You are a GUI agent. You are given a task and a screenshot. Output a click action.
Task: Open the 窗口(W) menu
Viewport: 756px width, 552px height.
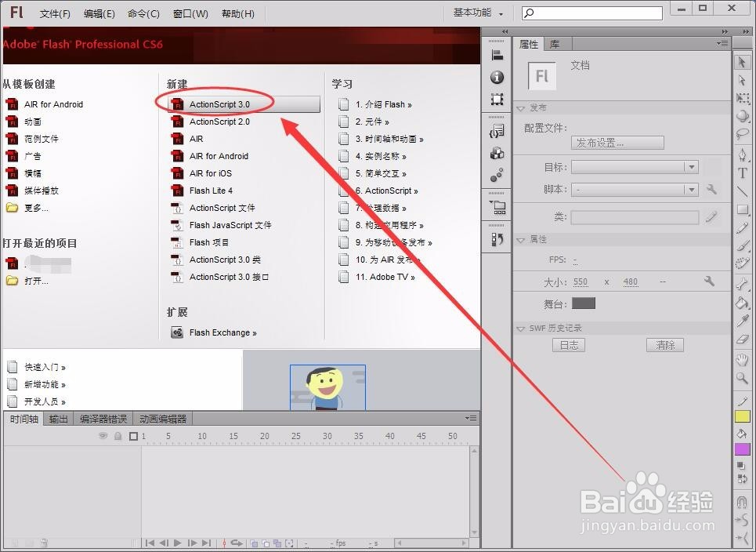190,13
